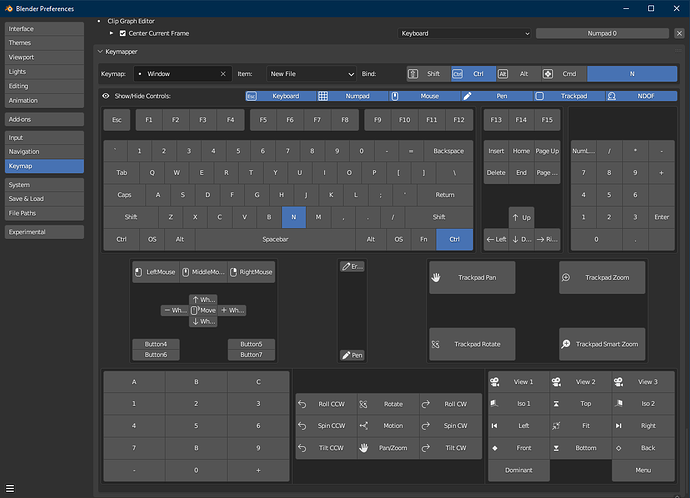690x498 pixels.
Task: Open the New File item dropdown
Action: (x=312, y=74)
